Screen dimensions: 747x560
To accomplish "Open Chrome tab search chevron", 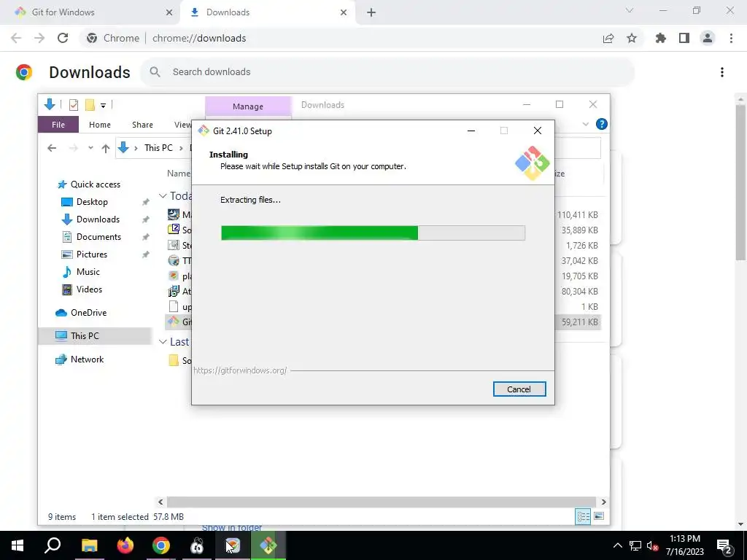I will pos(630,10).
